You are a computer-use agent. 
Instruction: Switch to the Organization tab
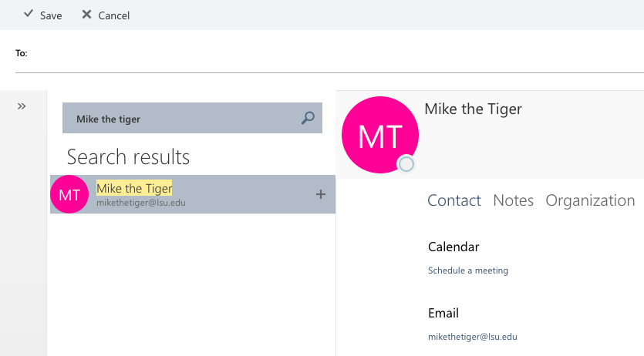coord(590,200)
